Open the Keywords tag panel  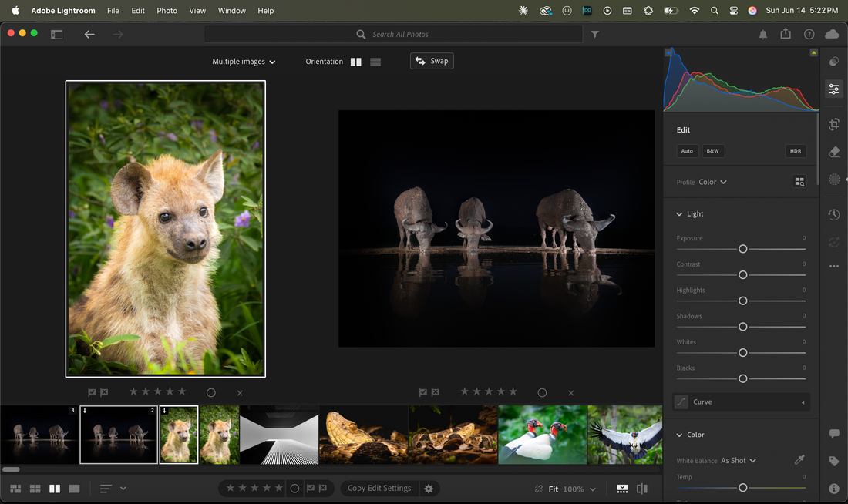pyautogui.click(x=834, y=461)
